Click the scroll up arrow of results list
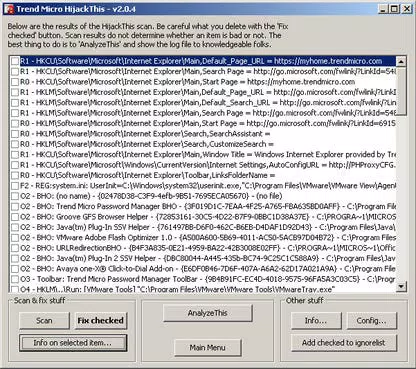This screenshot has width=416, height=369. point(401,62)
